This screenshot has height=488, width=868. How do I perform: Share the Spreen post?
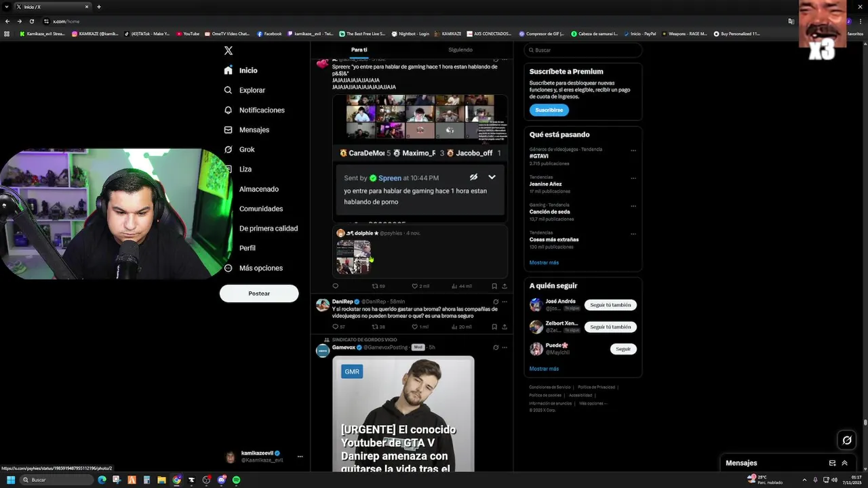pyautogui.click(x=504, y=286)
